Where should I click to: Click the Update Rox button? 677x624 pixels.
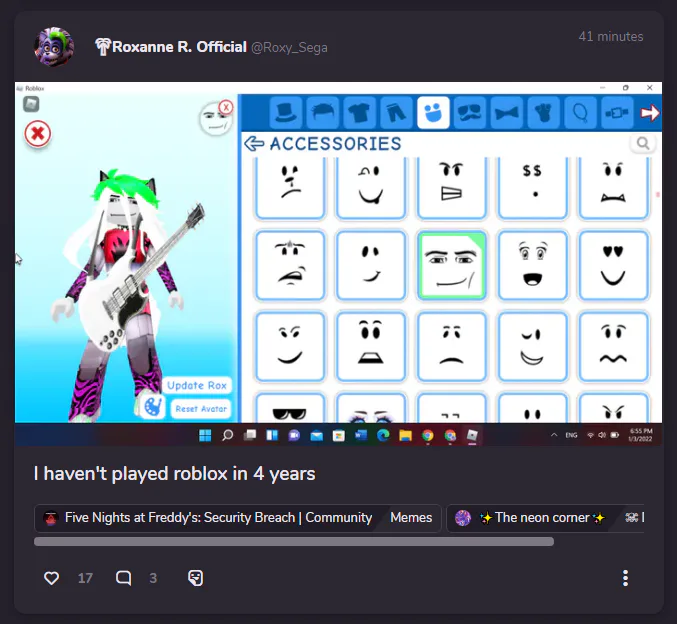(x=197, y=385)
